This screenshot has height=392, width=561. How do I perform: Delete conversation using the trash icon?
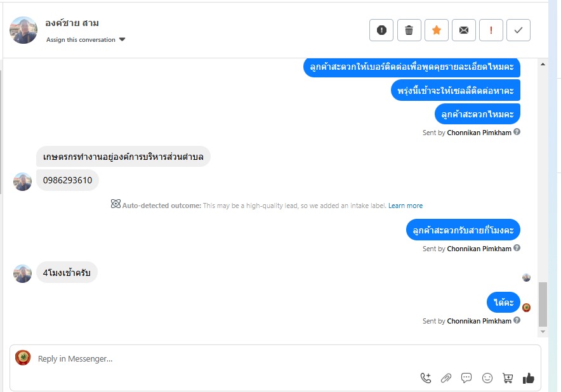(x=409, y=30)
